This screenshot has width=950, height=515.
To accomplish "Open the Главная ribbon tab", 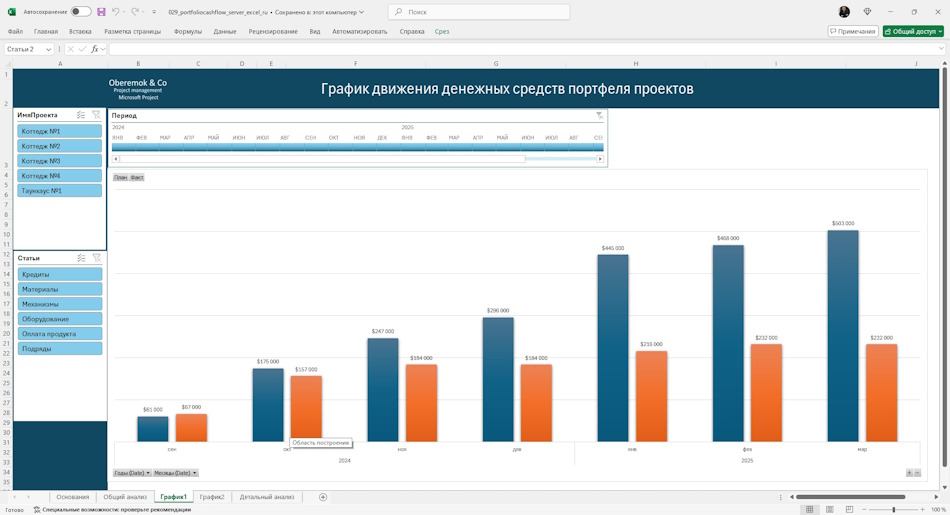I will (x=46, y=32).
